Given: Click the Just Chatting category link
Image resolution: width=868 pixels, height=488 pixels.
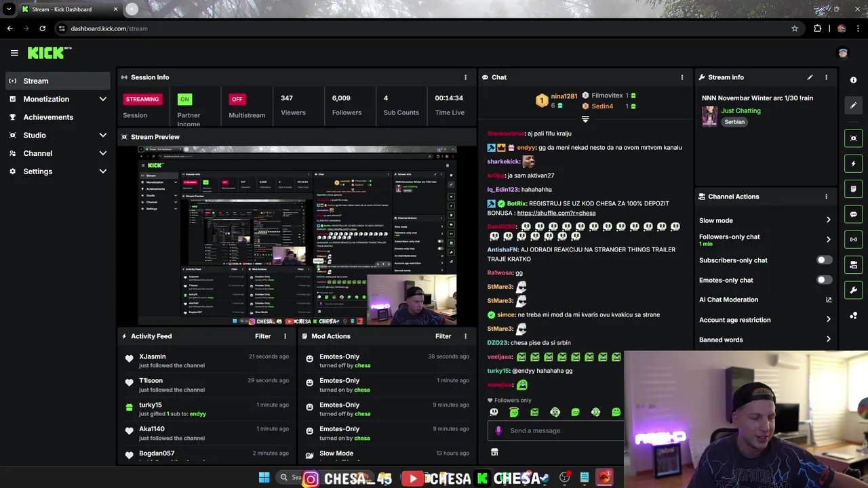Looking at the screenshot, I should [x=741, y=110].
